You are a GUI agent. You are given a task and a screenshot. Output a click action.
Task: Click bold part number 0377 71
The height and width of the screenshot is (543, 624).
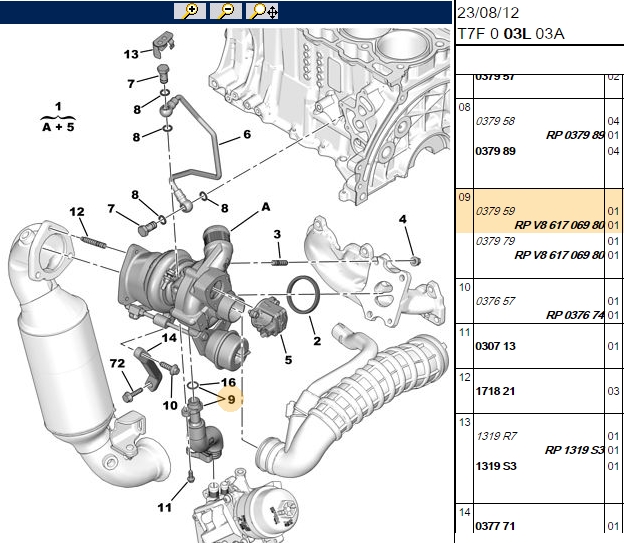coord(495,526)
